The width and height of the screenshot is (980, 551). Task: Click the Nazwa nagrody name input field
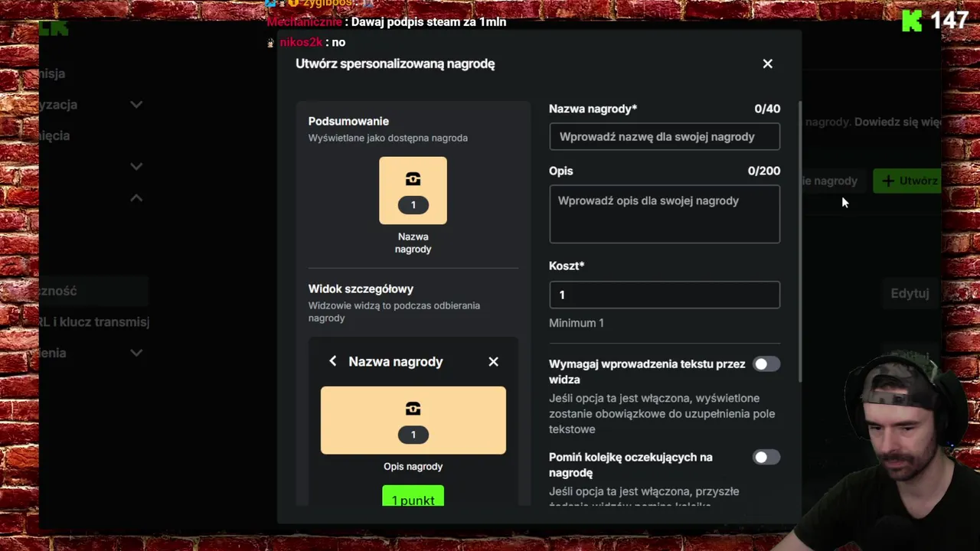tap(665, 137)
